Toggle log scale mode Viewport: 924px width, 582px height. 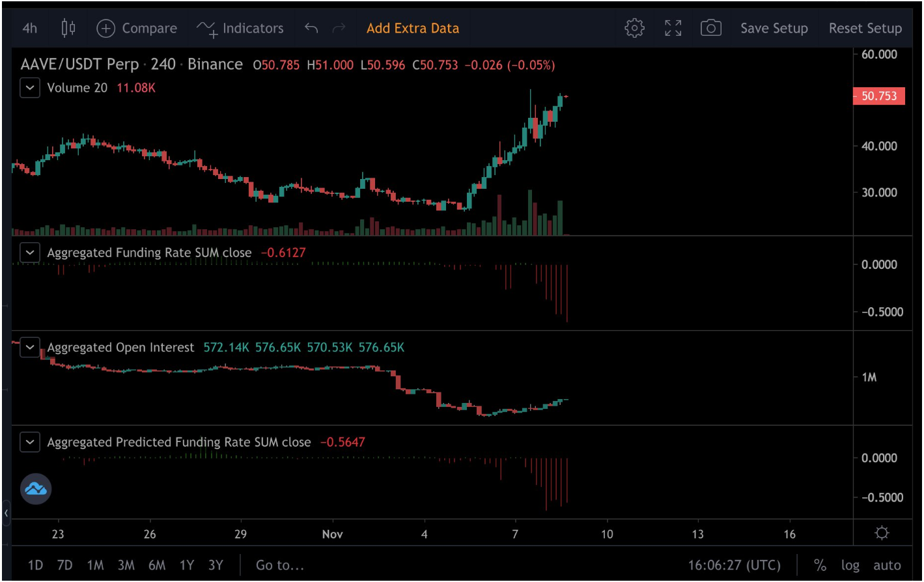pos(850,565)
